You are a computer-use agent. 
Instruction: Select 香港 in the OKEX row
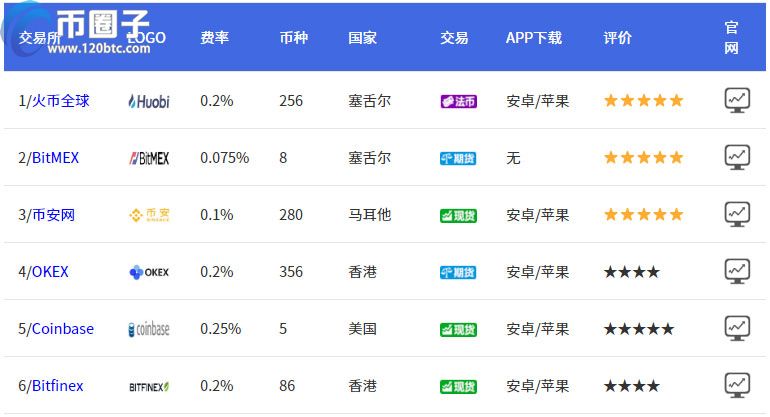tap(362, 272)
